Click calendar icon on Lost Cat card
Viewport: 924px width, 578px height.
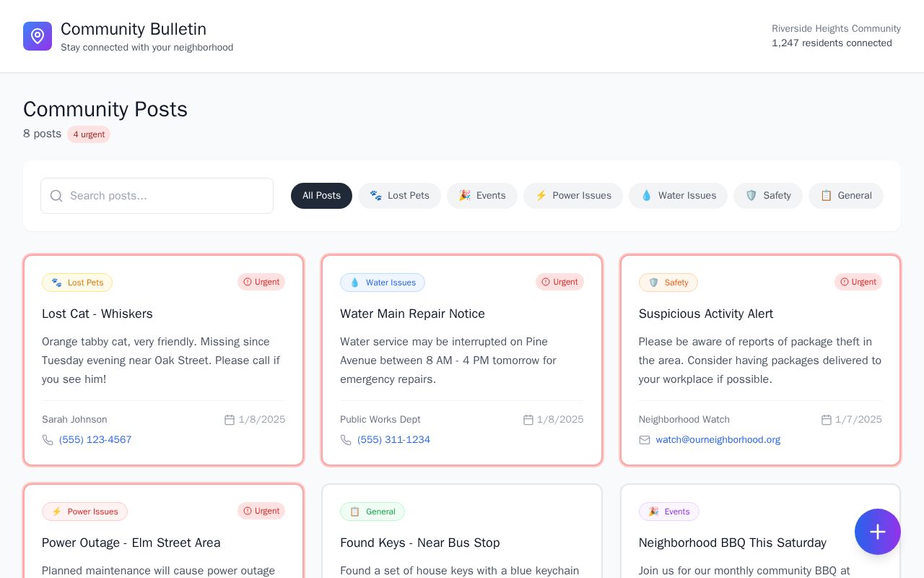coord(230,420)
